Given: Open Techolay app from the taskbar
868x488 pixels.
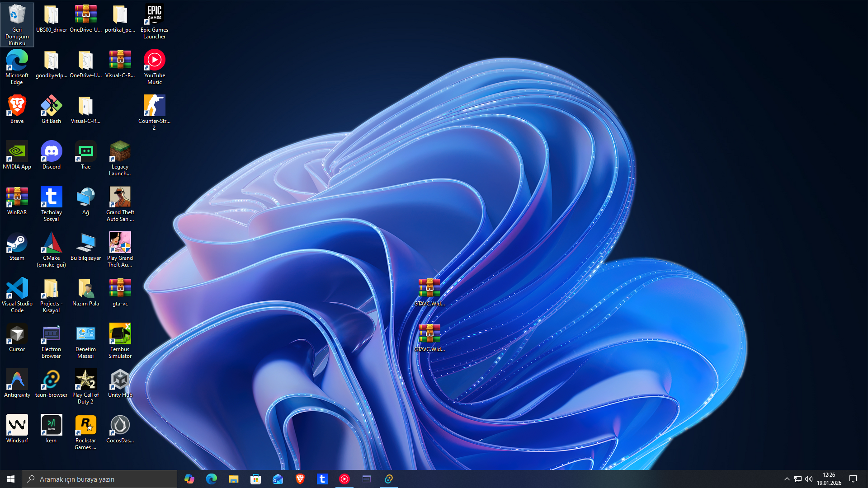Looking at the screenshot, I should pos(322,479).
